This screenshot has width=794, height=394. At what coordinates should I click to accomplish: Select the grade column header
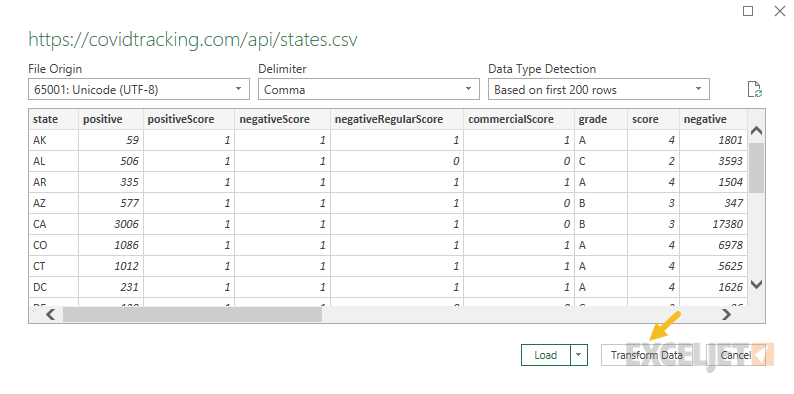(x=601, y=120)
